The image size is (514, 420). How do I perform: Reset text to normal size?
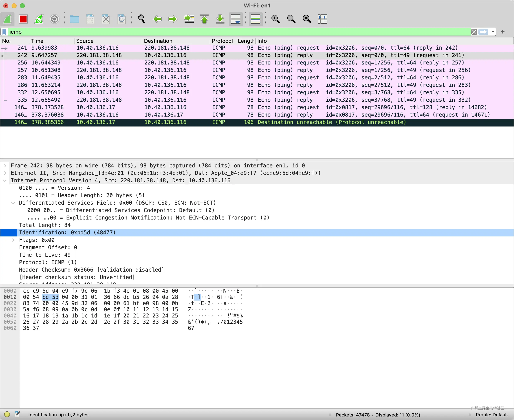pyautogui.click(x=307, y=19)
